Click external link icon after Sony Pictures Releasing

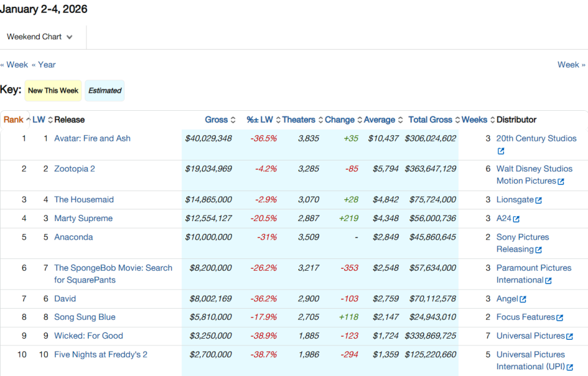point(538,250)
